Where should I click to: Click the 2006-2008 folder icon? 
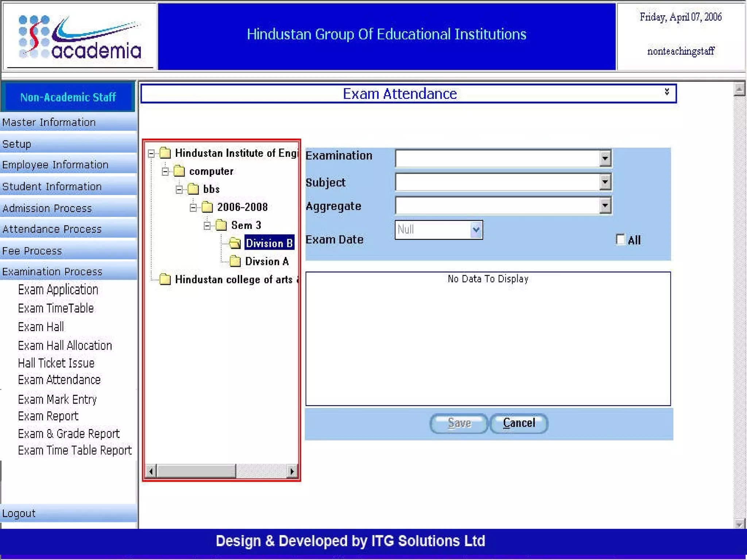coord(207,207)
